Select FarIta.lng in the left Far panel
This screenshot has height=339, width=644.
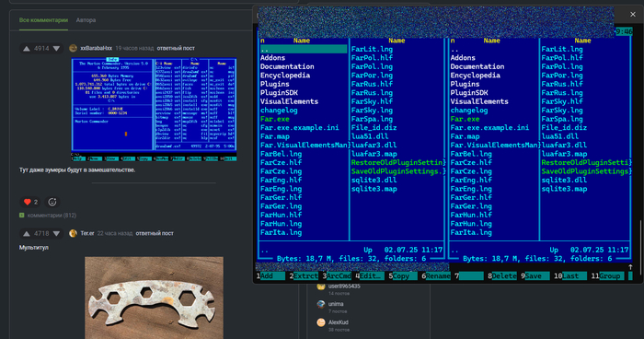[x=281, y=232]
